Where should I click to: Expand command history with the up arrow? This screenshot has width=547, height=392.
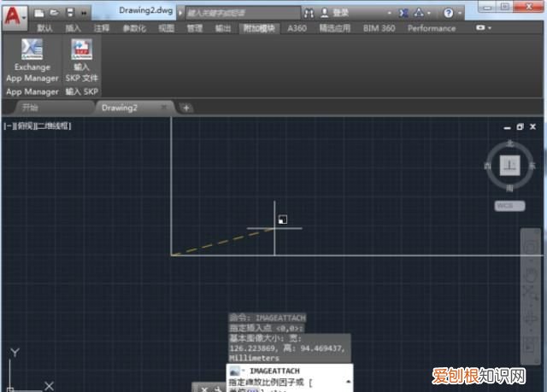[x=348, y=382]
